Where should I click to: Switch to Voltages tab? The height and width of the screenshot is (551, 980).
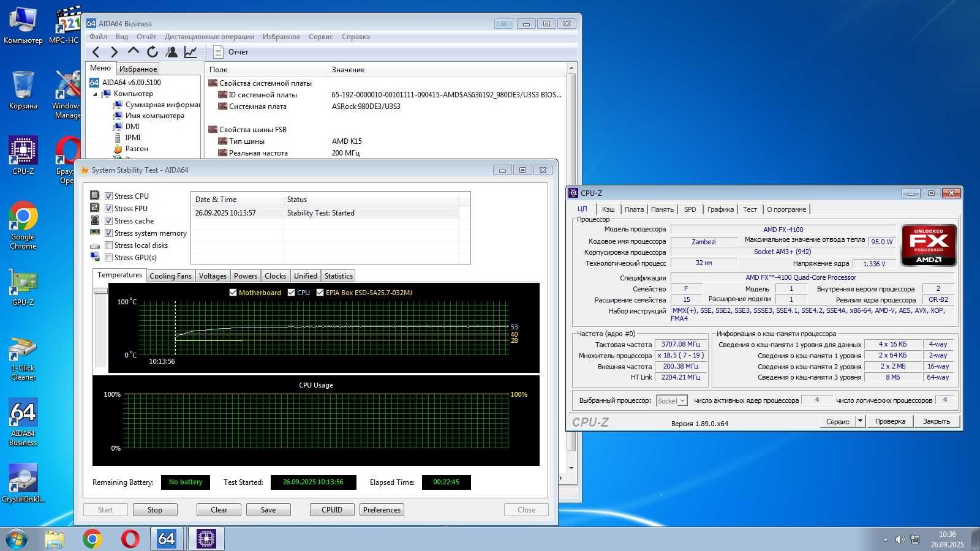(213, 276)
